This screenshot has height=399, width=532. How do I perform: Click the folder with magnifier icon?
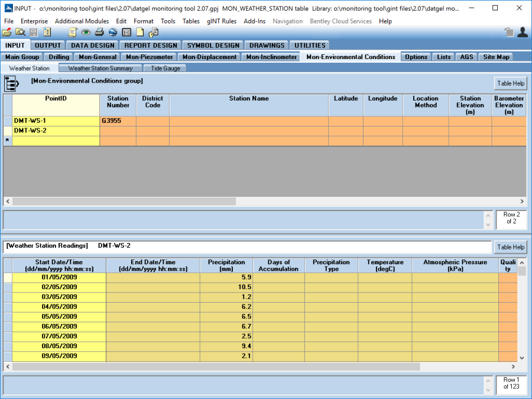[x=20, y=33]
